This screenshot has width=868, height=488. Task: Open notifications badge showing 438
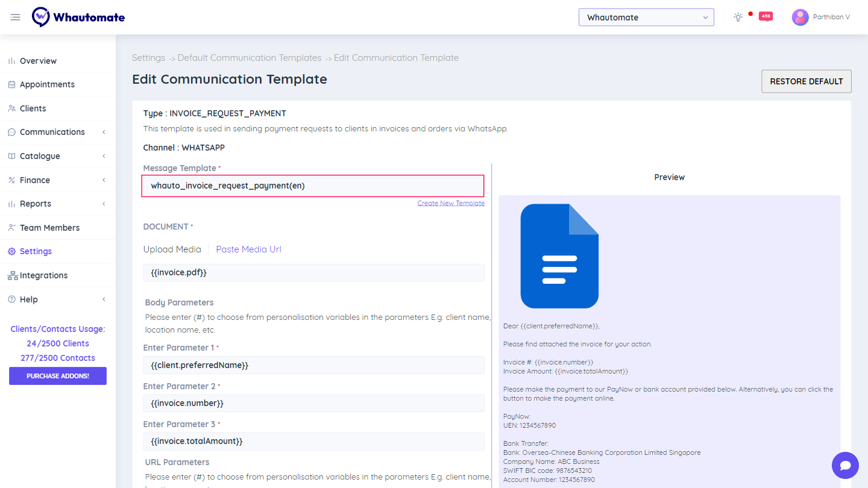pyautogui.click(x=766, y=16)
